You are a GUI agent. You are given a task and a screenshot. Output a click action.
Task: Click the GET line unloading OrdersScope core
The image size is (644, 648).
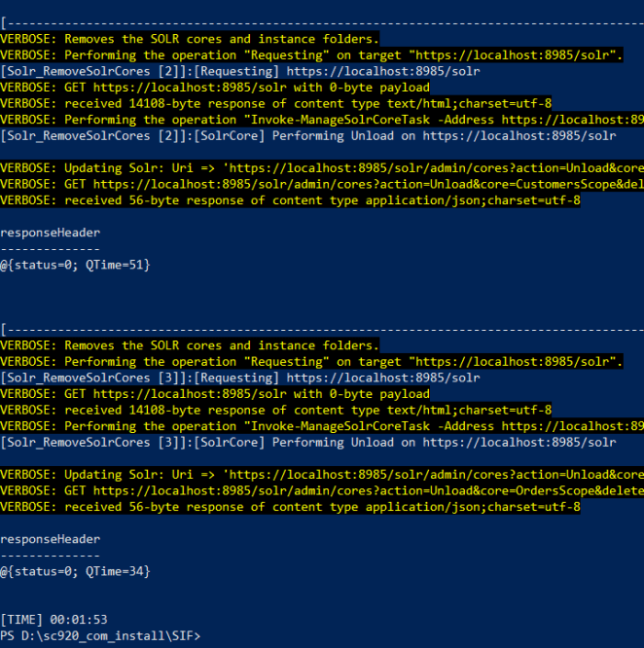[321, 490]
